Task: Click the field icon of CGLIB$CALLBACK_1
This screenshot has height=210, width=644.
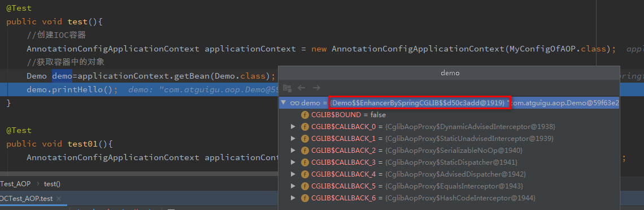Action: [304, 138]
